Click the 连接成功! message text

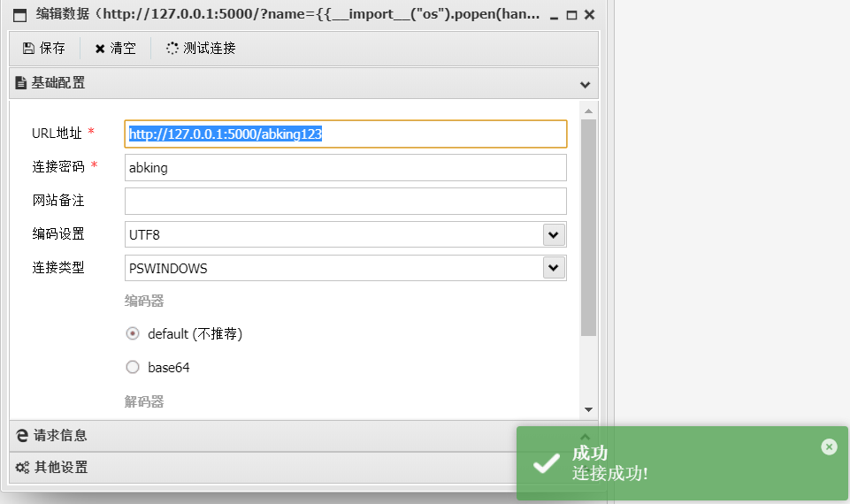tap(609, 474)
